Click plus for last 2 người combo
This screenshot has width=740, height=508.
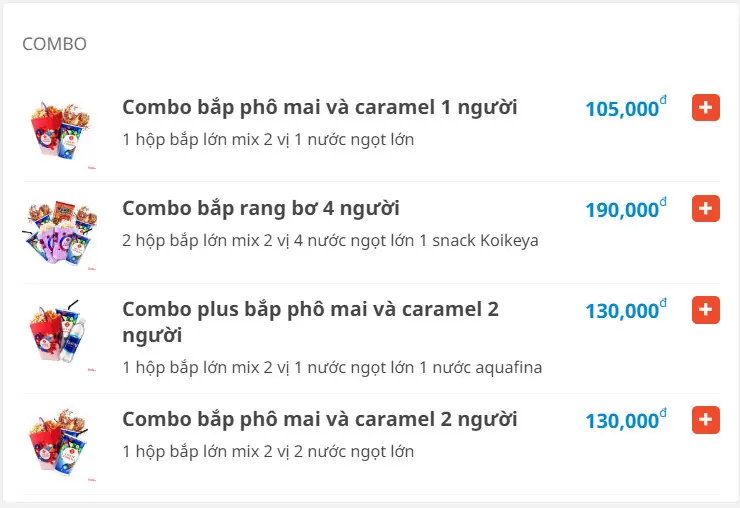click(705, 420)
